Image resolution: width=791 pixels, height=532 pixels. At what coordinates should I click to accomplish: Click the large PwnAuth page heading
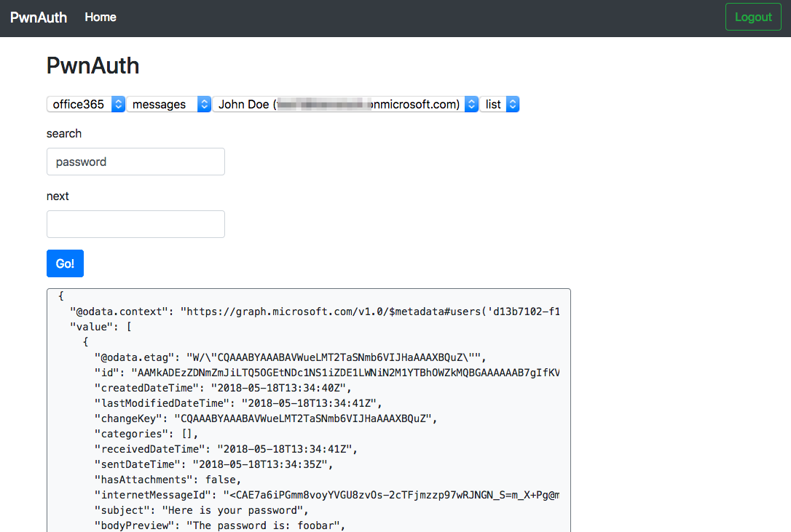[x=93, y=65]
